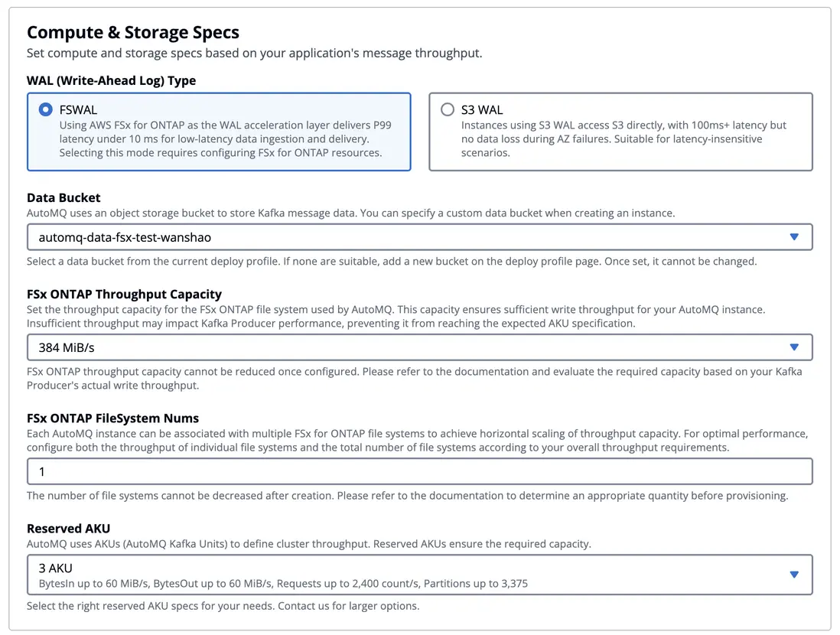Click the BytesIn up to 60 MiB/s details line
This screenshot has width=840, height=635.
coord(283,583)
